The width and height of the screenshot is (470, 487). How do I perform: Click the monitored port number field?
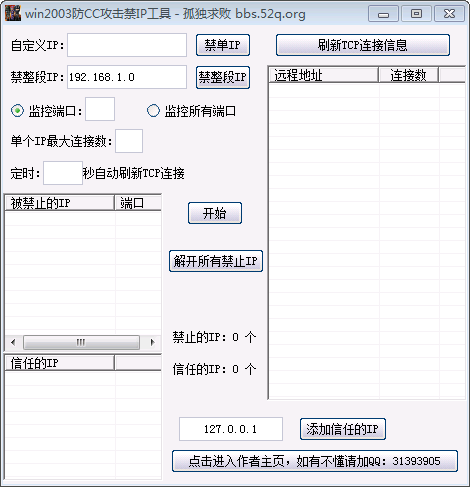point(100,109)
